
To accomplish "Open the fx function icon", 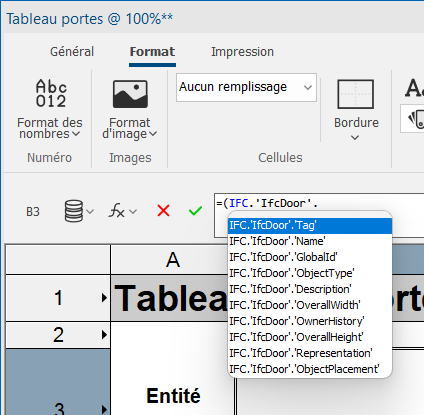I will [117, 211].
